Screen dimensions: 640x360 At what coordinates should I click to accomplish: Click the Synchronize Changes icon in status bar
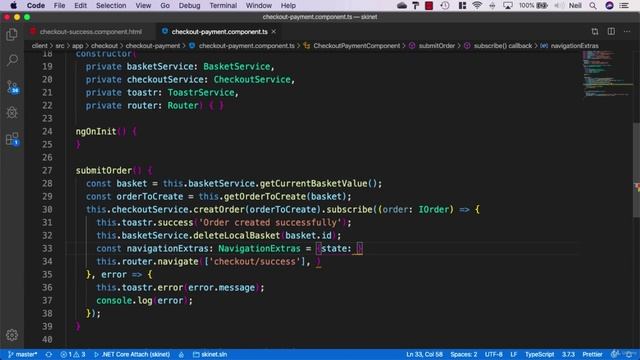[49, 354]
